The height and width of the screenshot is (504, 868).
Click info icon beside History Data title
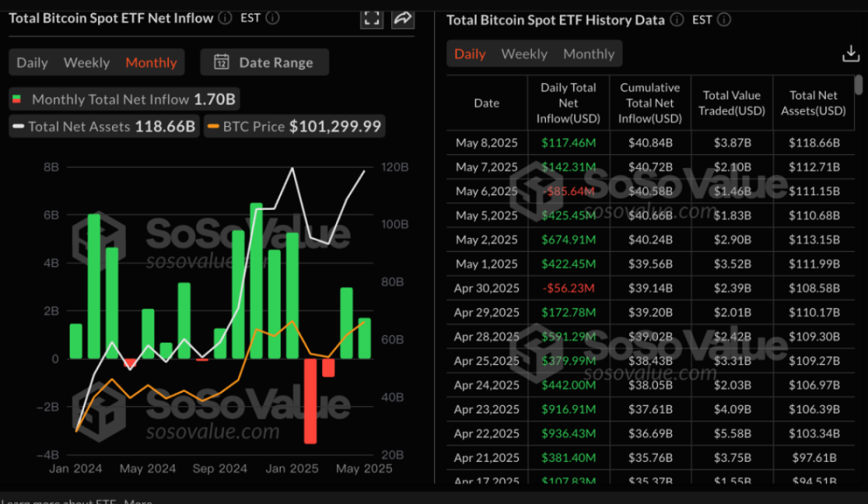pos(677,20)
